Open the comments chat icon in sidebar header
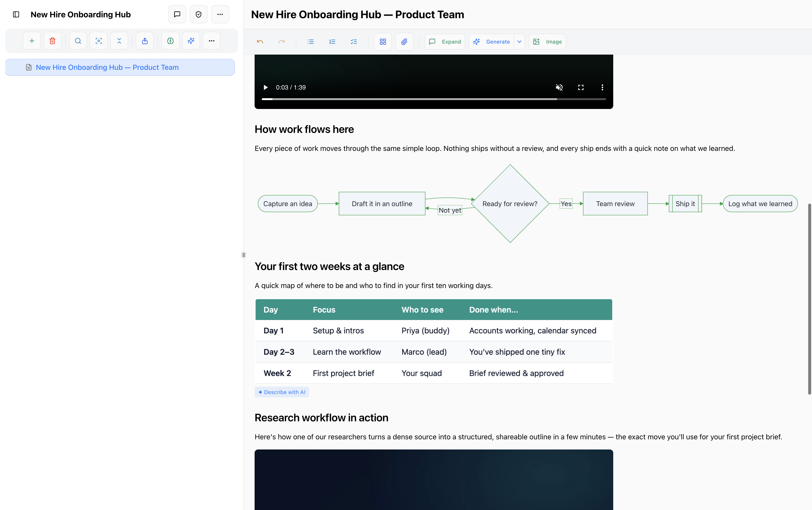The height and width of the screenshot is (510, 812). coord(177,14)
